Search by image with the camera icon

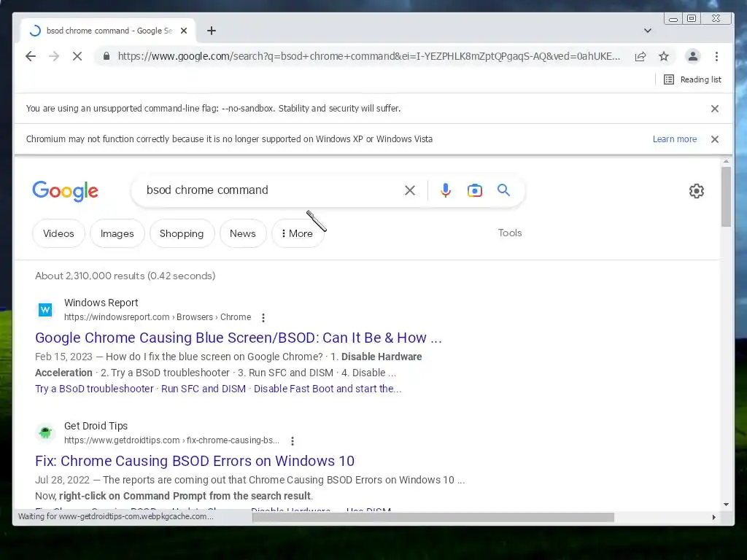[474, 190]
